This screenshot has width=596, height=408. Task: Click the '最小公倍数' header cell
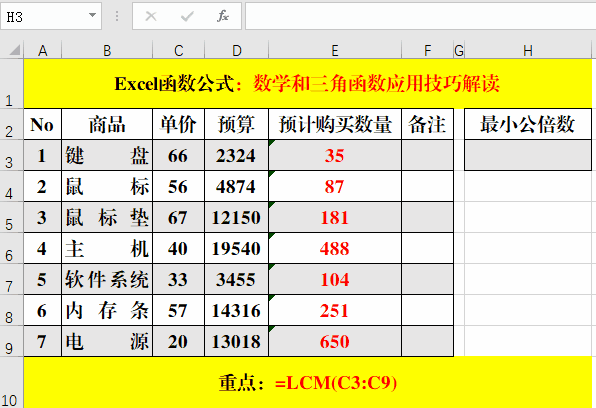pos(528,124)
